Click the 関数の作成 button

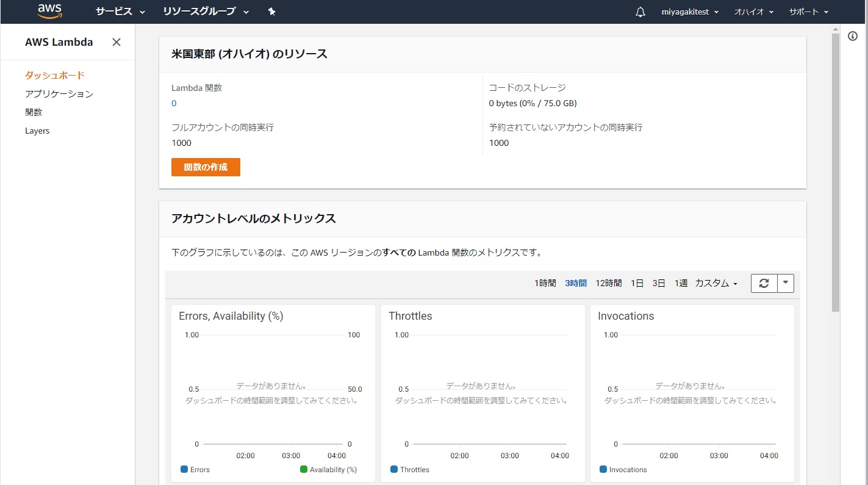tap(206, 167)
